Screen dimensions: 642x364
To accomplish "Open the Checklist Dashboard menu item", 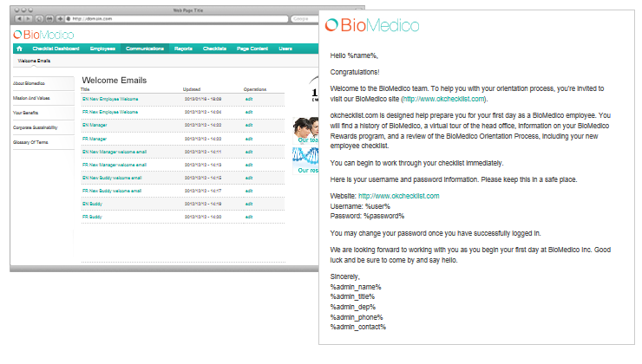I will pyautogui.click(x=56, y=49).
